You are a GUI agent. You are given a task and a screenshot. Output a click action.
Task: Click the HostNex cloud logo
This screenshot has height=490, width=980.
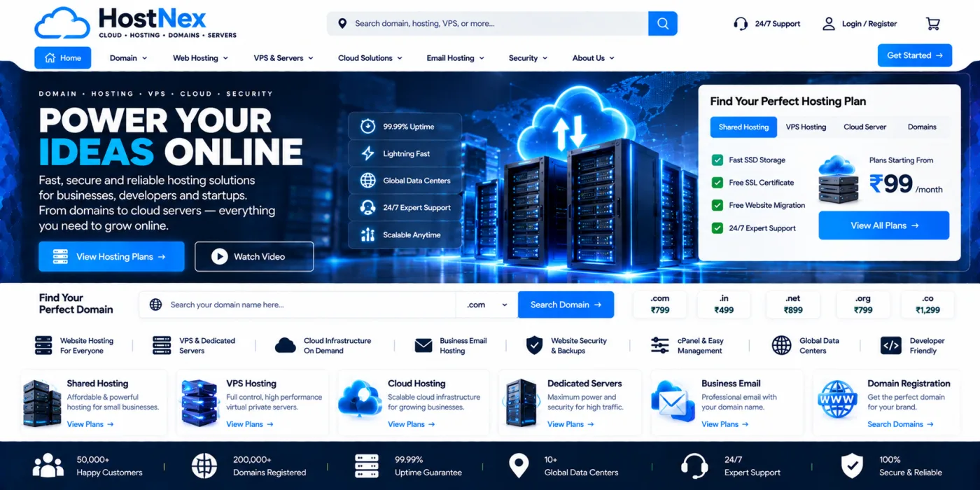[62, 23]
